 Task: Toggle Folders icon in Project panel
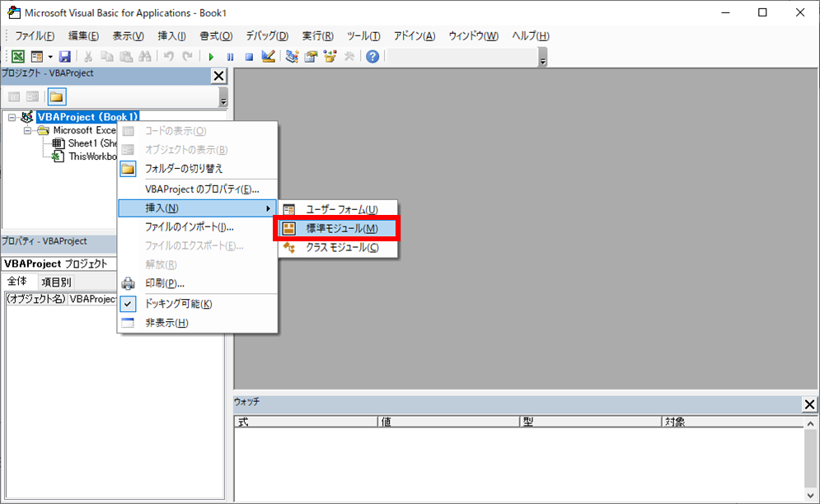(x=57, y=96)
